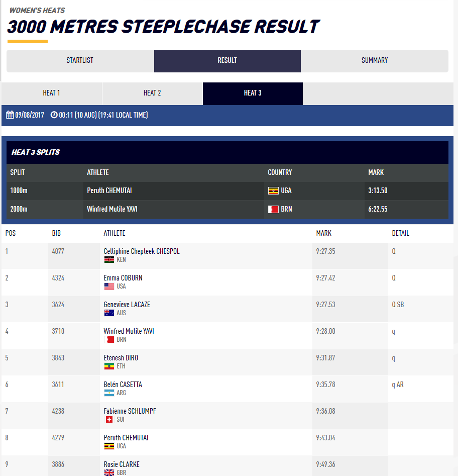This screenshot has width=458, height=476.
Task: Click the calendar icon beside the date
Action: pyautogui.click(x=10, y=115)
